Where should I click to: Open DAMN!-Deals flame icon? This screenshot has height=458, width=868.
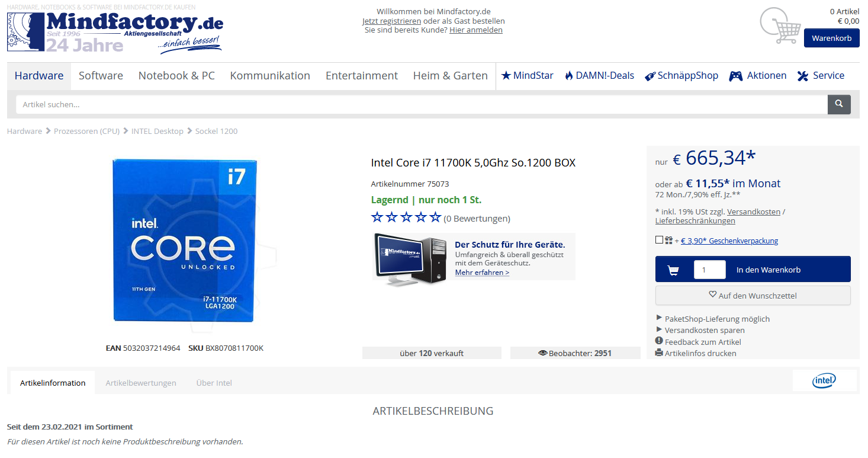569,75
